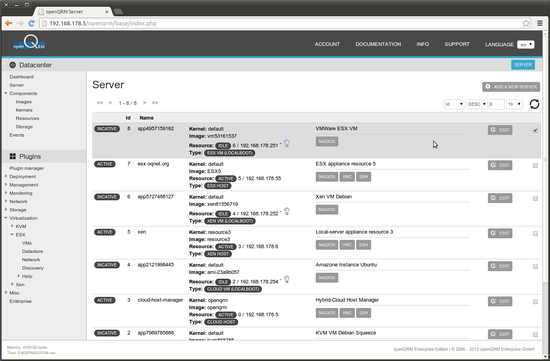
Task: Open Datastore under ESX
Action: (32, 251)
